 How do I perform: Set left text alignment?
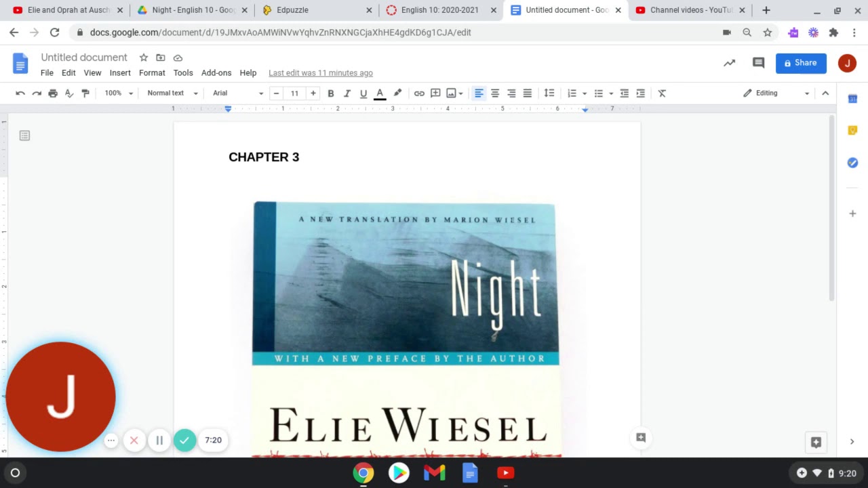[479, 94]
